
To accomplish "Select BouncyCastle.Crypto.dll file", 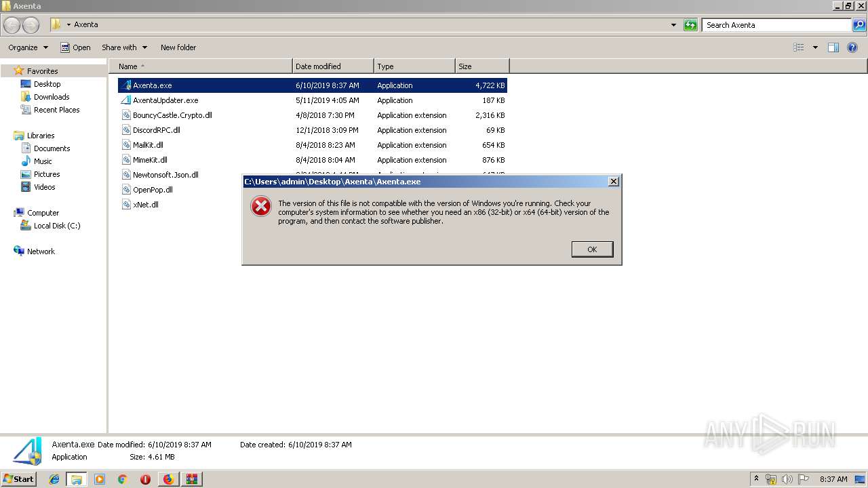I will click(172, 115).
